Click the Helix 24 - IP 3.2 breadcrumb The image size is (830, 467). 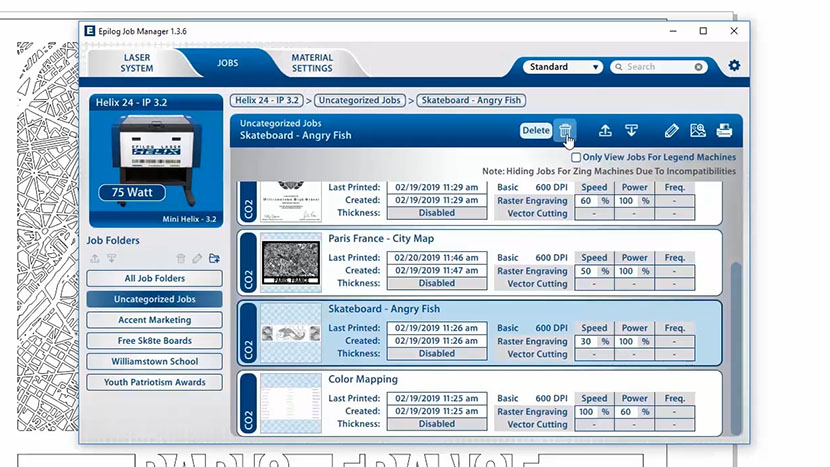click(x=267, y=100)
